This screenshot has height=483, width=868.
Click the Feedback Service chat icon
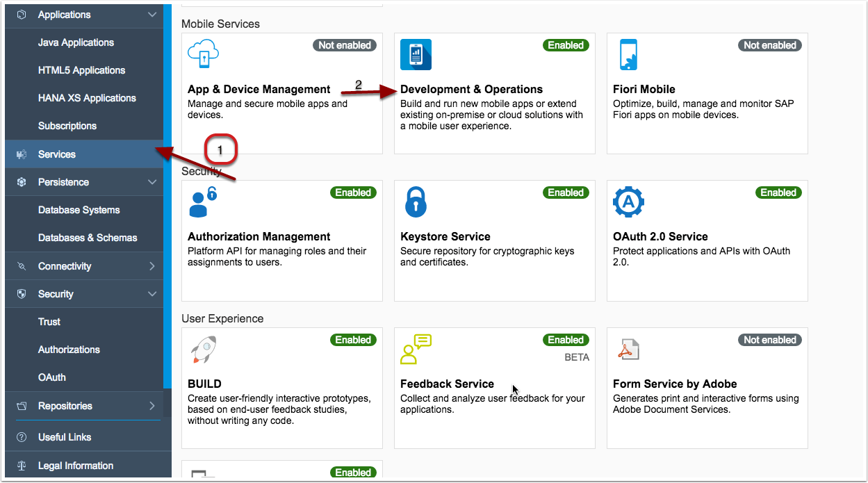(x=416, y=350)
